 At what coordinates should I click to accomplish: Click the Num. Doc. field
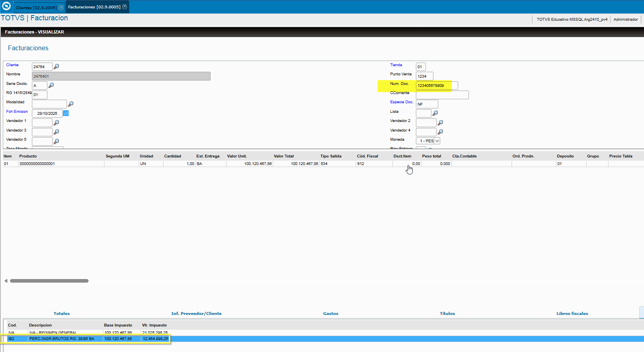(x=437, y=85)
